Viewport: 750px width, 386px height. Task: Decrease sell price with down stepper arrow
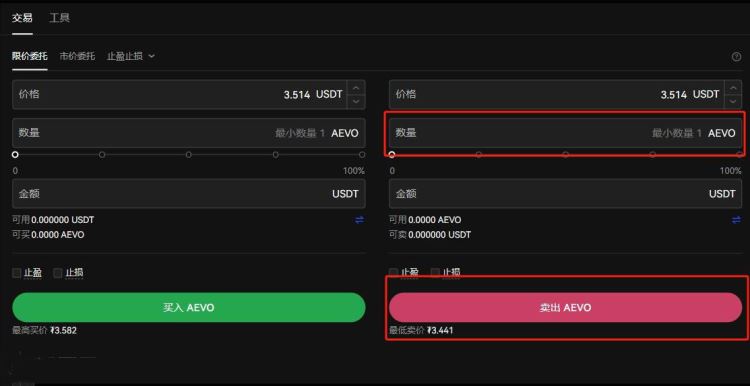click(733, 101)
